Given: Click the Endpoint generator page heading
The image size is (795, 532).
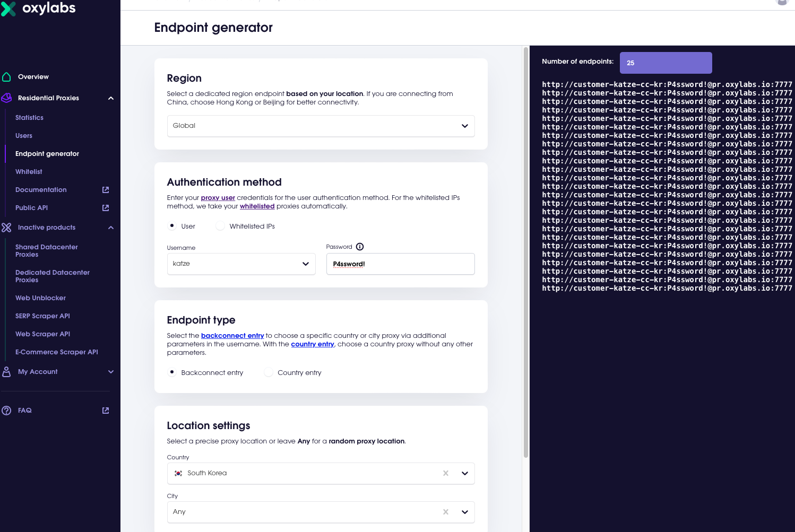Looking at the screenshot, I should tap(213, 28).
